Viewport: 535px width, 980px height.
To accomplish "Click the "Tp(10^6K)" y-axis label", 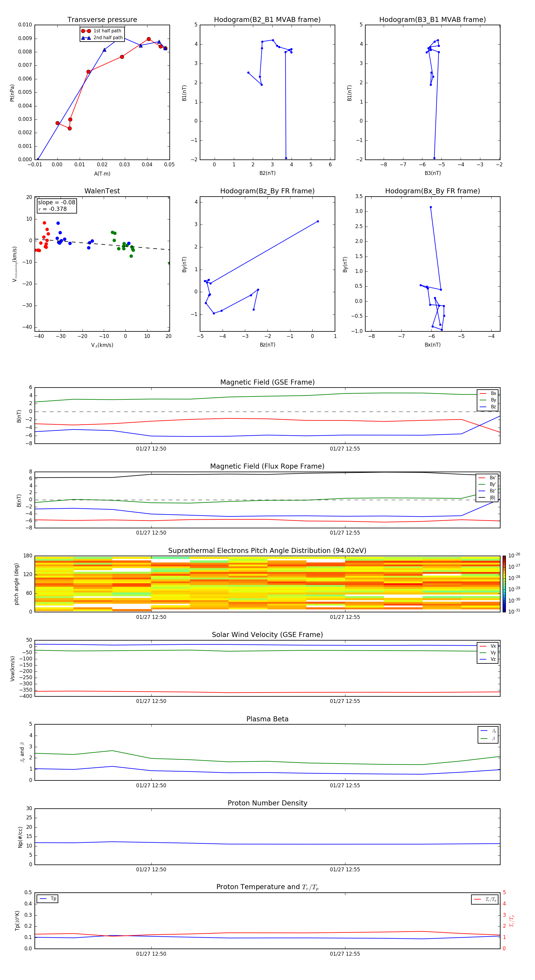I will (x=17, y=921).
